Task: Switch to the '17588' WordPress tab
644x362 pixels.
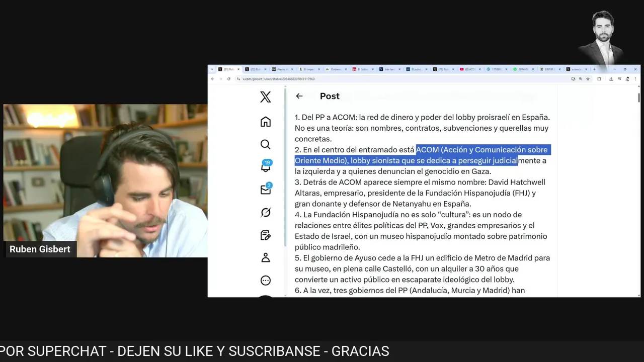Action: pos(498,69)
